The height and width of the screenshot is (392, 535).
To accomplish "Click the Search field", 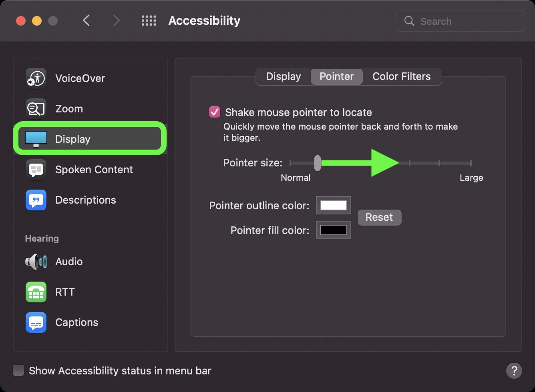I will click(461, 21).
